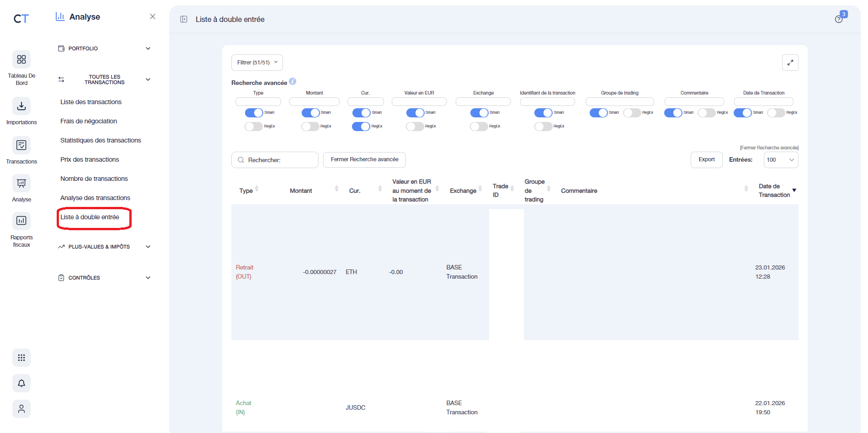Toggle the Smart switch under Type
Viewport: 868px width, 433px height.
(254, 113)
